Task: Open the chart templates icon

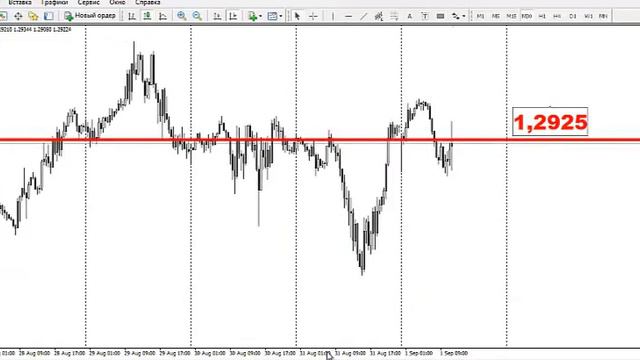Action: tap(272, 16)
